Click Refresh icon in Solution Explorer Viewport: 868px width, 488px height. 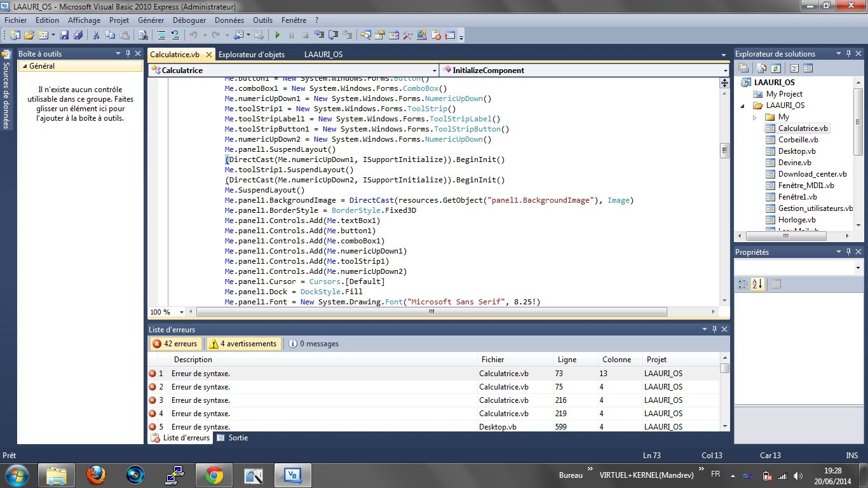pos(775,68)
